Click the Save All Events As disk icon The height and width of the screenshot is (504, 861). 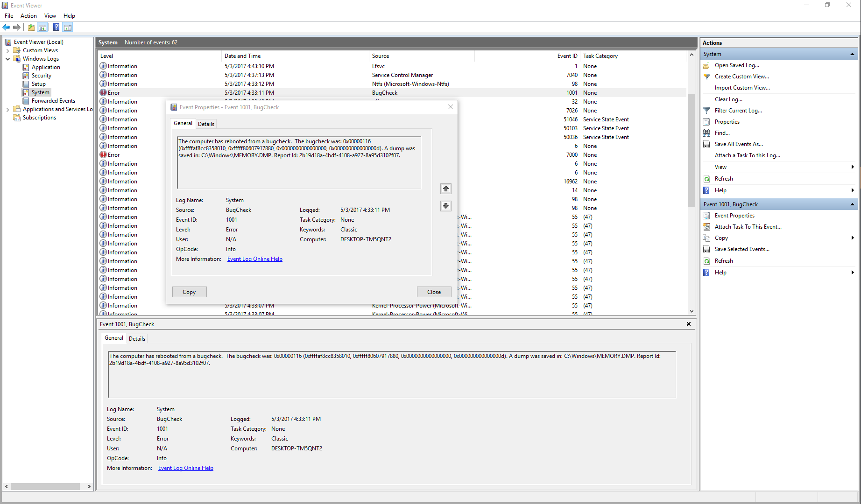[706, 144]
